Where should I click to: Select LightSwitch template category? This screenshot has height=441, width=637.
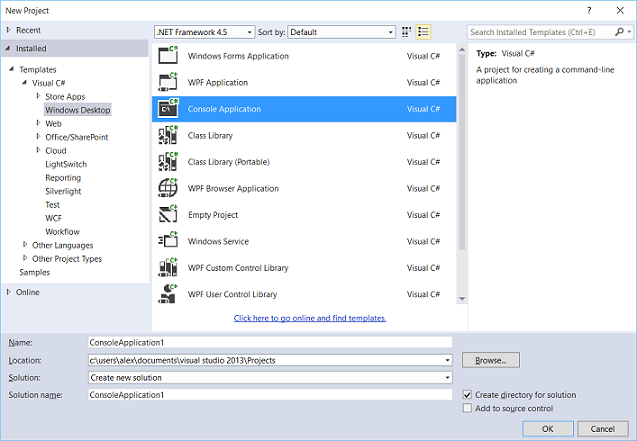pyautogui.click(x=66, y=164)
